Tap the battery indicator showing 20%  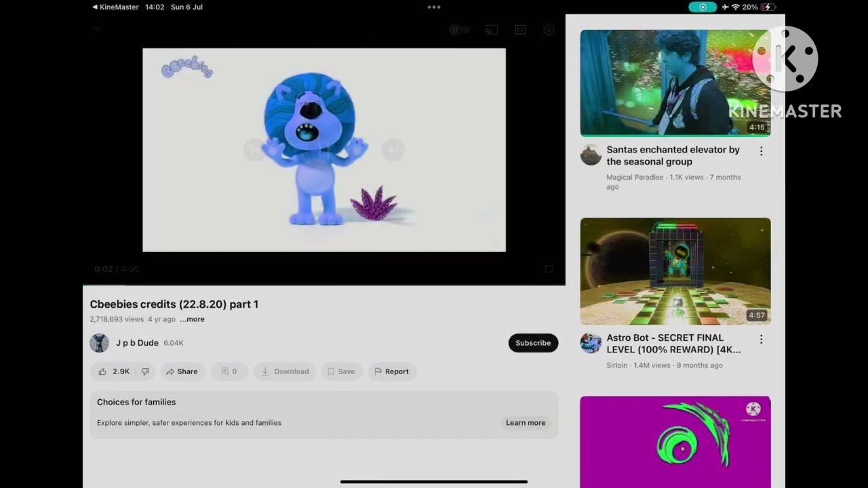759,7
